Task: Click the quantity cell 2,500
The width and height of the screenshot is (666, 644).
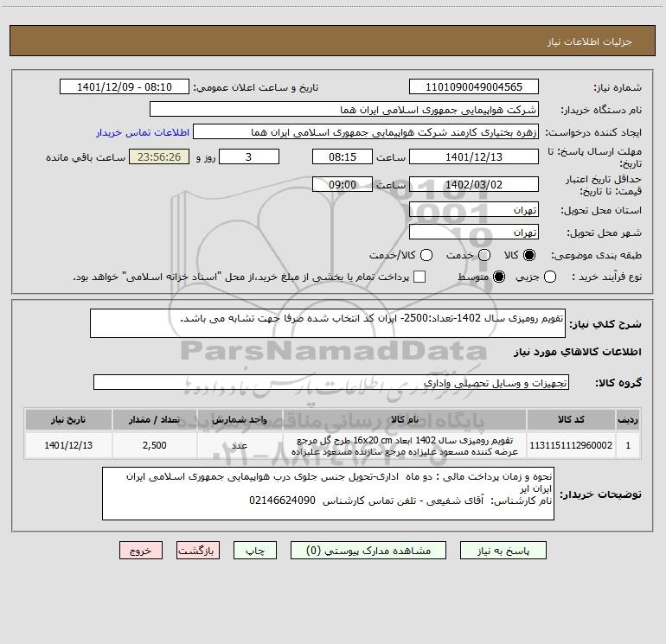Action: (155, 445)
